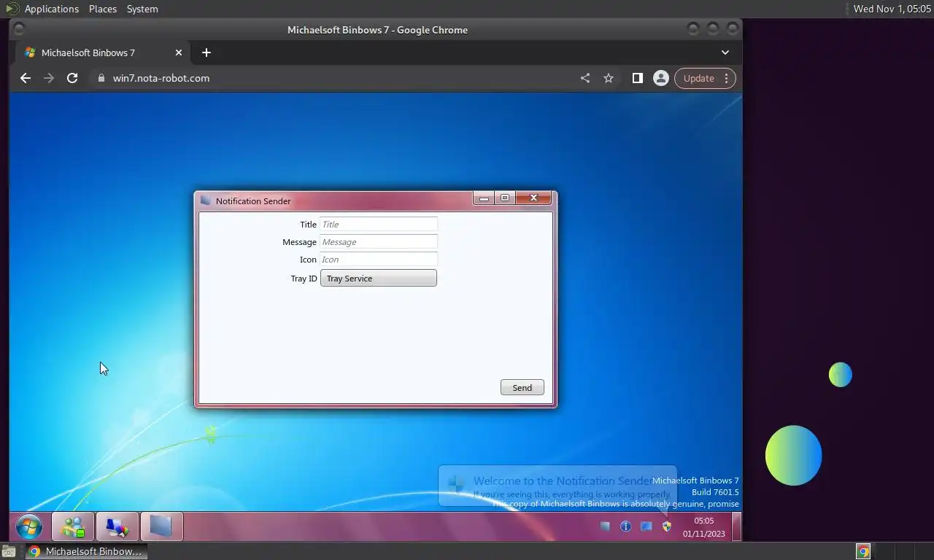This screenshot has width=934, height=560.
Task: Open the Messenger people icon in taskbar
Action: (x=73, y=526)
